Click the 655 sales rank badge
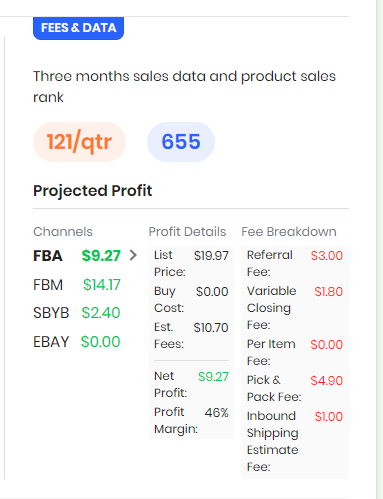 [181, 142]
